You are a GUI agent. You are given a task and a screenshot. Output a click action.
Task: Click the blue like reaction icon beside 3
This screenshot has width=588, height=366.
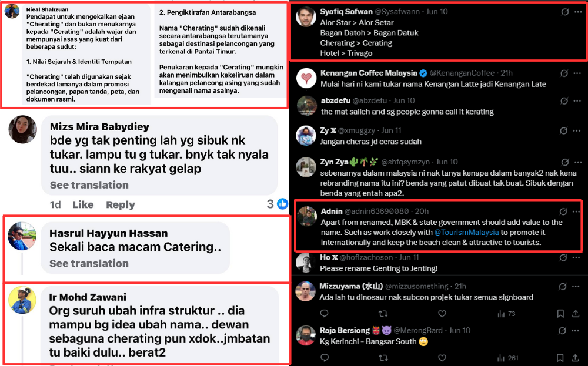coord(282,204)
